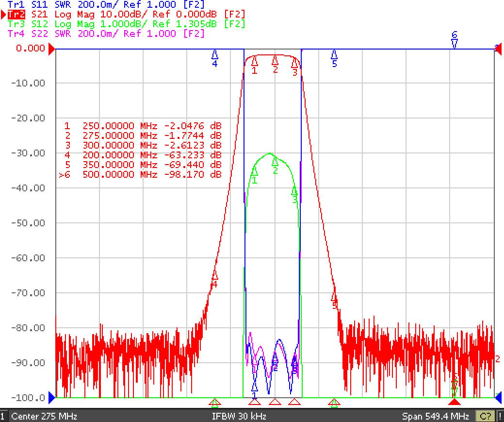The width and height of the screenshot is (504, 422).
Task: Click blue marker 6 near top right
Action: click(455, 40)
